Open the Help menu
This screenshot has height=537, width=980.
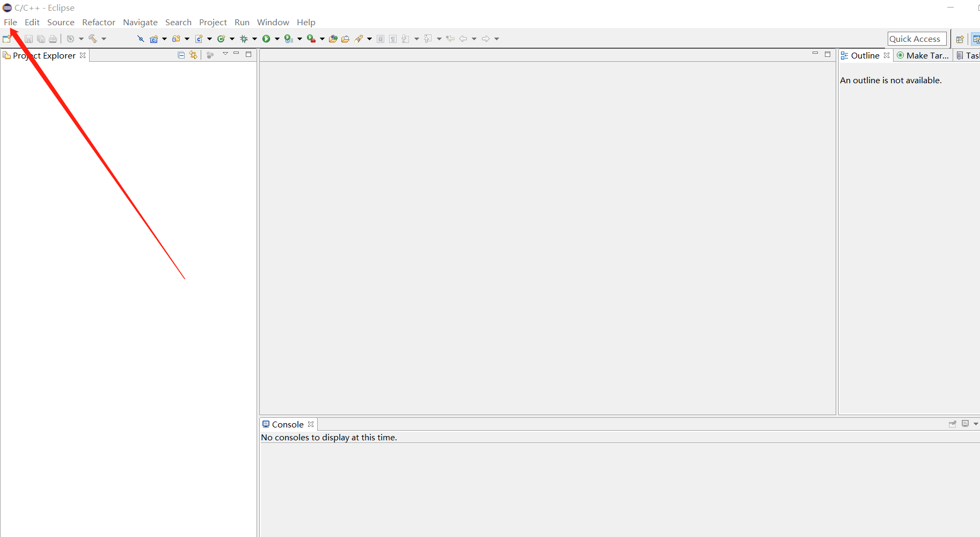(x=306, y=22)
